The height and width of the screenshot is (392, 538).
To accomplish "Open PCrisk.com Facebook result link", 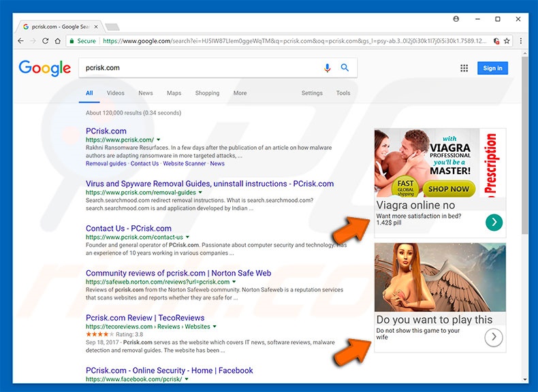I will 169,370.
